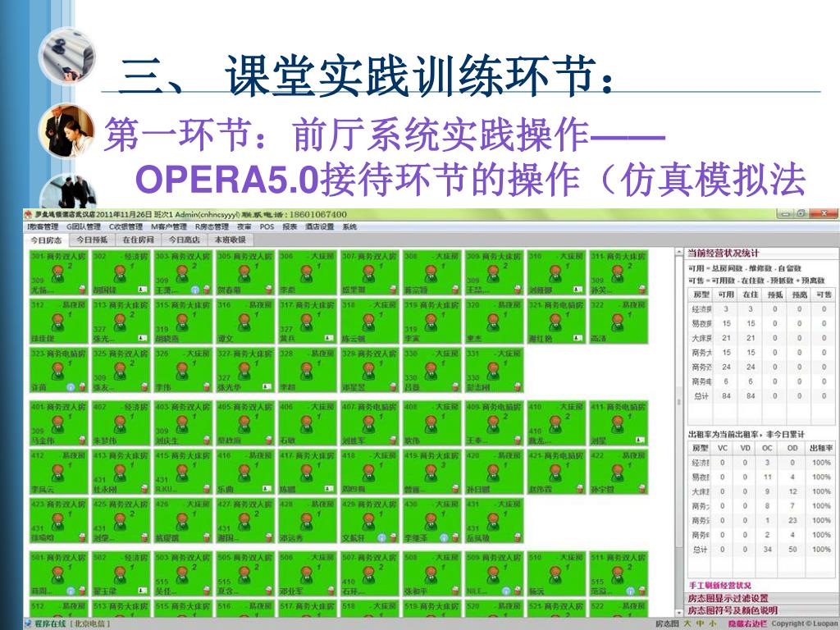Open the C收银管理 menu

click(x=126, y=226)
